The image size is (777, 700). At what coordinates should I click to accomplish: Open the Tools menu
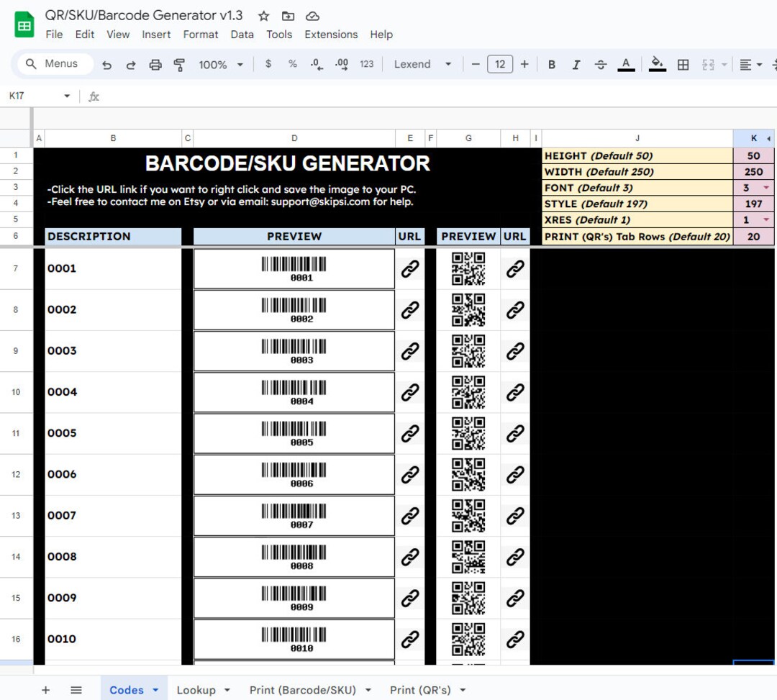(279, 35)
